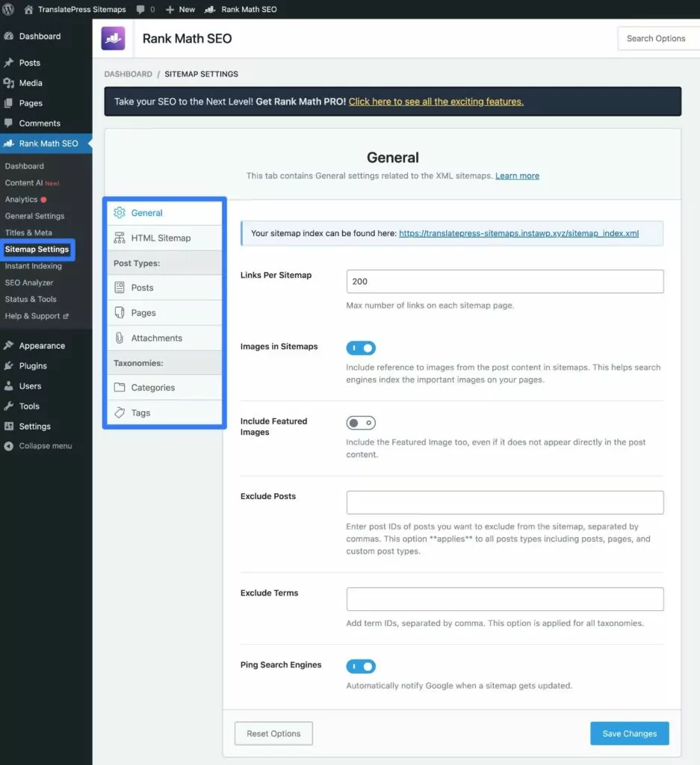Viewport: 700px width, 765px height.
Task: Click the Help & Support external link icon
Action: pos(66,316)
